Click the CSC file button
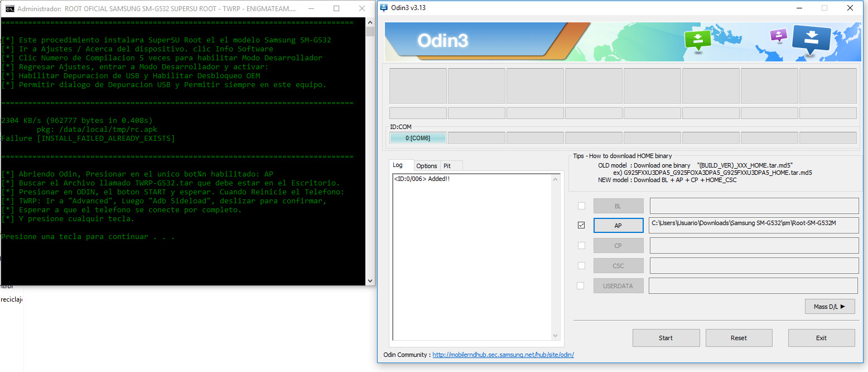 pos(618,266)
